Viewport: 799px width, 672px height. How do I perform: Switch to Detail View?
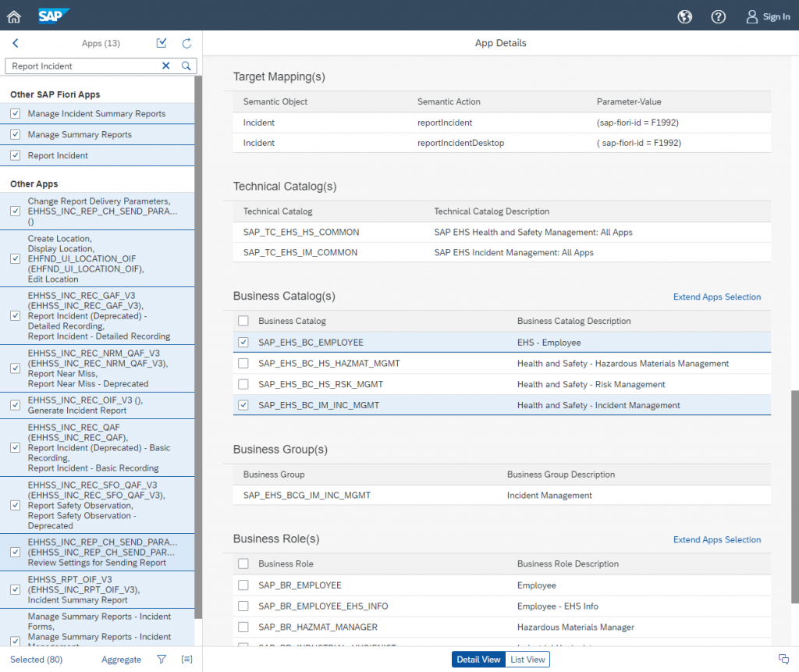point(478,660)
